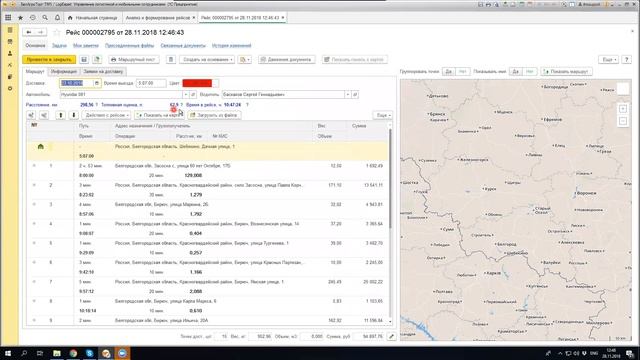Click the help mark next to Время в рейсе
The height and width of the screenshot is (360, 640).
point(247,105)
